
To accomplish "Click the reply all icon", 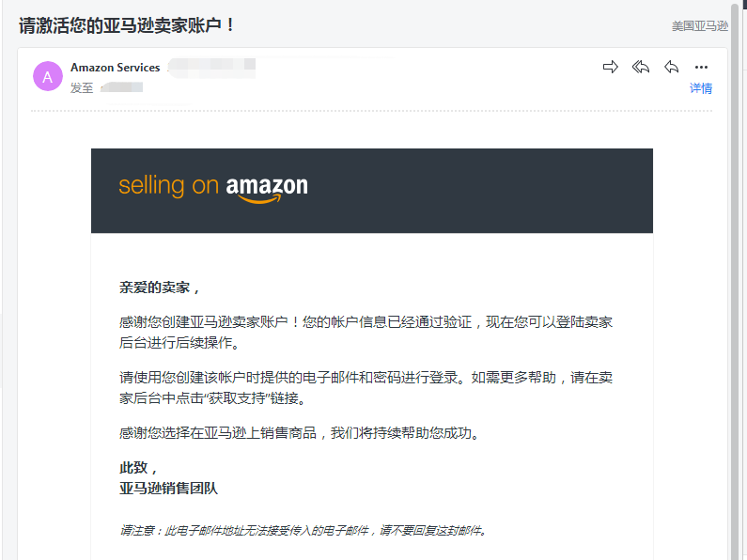I will coord(641,67).
